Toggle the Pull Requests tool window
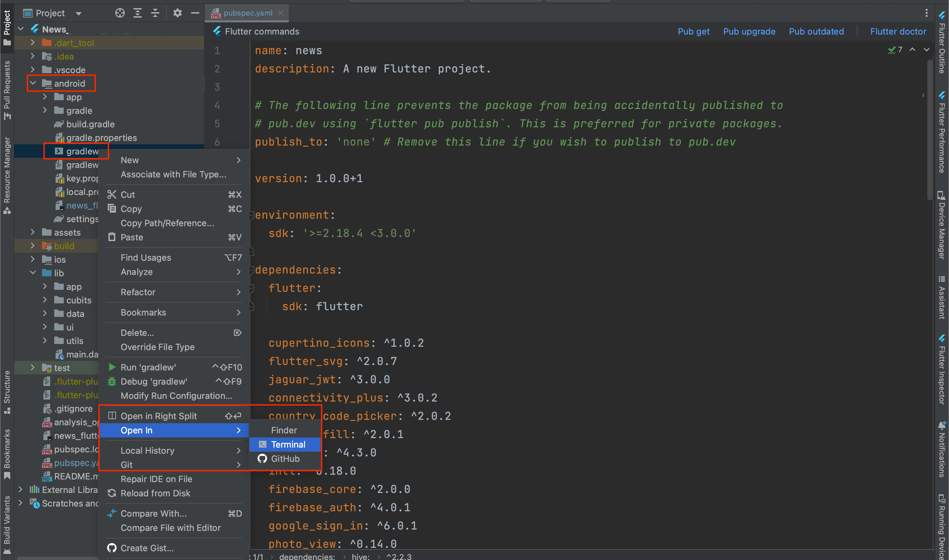The width and height of the screenshot is (949, 560). [x=7, y=90]
